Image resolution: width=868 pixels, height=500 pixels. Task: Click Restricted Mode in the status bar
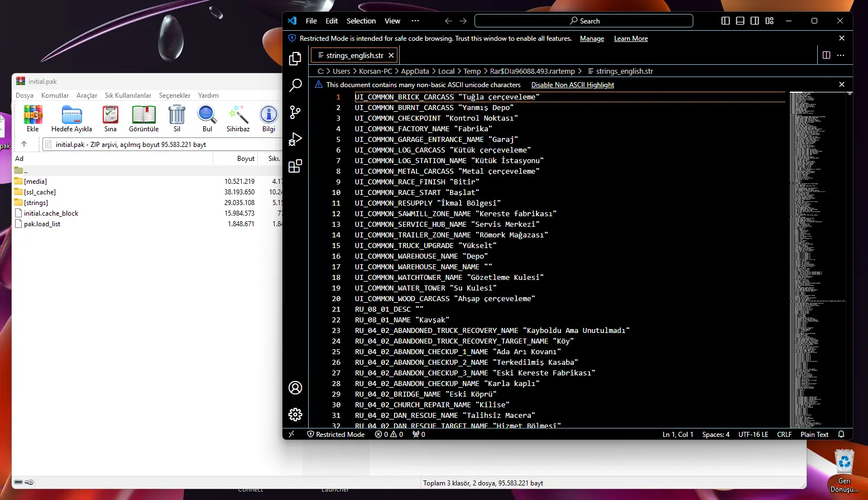tap(336, 434)
